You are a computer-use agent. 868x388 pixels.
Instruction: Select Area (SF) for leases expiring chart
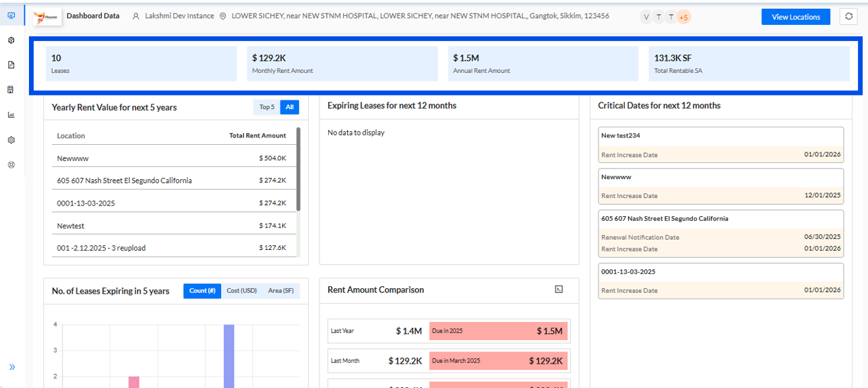click(x=281, y=291)
